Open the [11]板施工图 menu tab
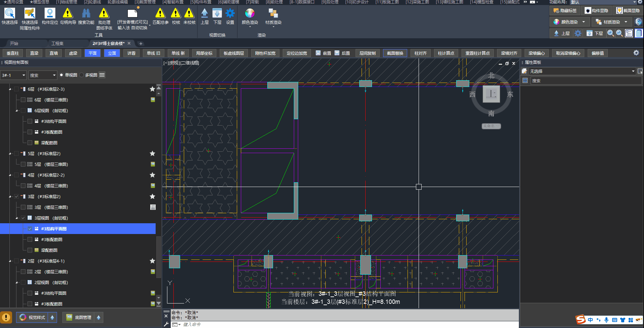Viewport: 644px width, 328px height. click(x=387, y=2)
